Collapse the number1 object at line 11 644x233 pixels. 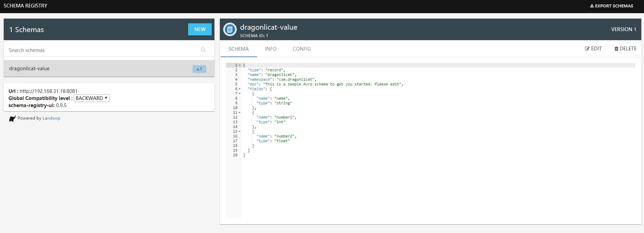pos(240,113)
